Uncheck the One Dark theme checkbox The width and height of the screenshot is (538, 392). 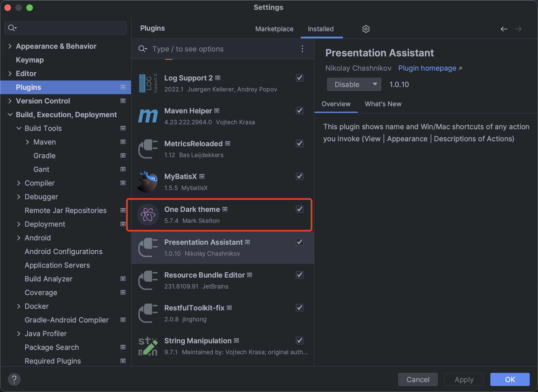pyautogui.click(x=300, y=209)
